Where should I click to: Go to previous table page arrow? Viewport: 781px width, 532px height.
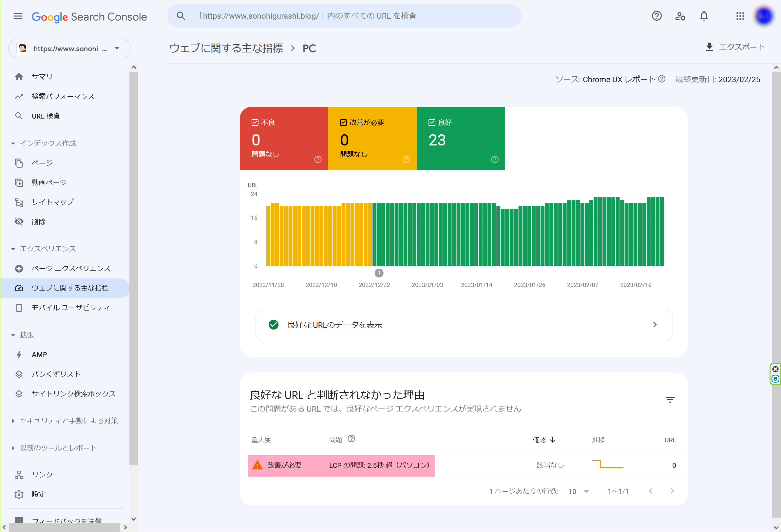click(650, 491)
